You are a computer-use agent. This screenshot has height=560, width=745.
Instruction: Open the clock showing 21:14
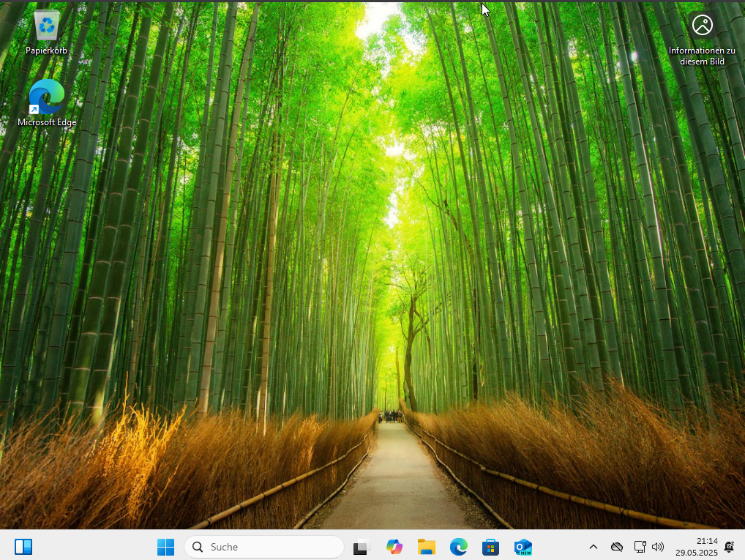(707, 541)
